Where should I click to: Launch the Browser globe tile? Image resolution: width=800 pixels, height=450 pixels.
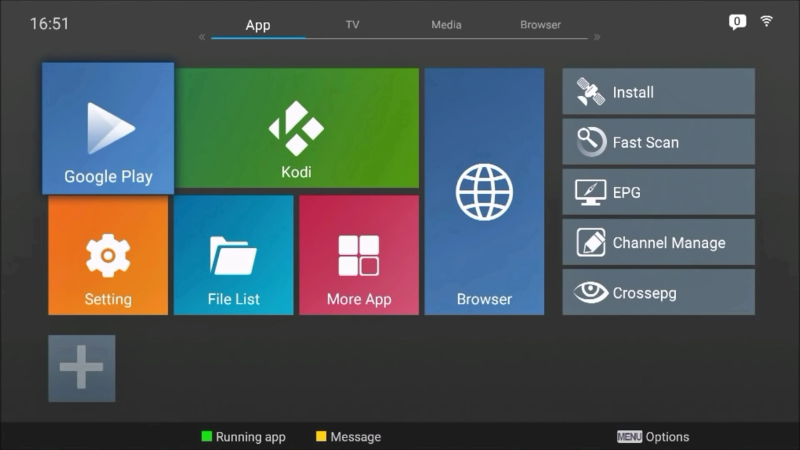coord(484,191)
